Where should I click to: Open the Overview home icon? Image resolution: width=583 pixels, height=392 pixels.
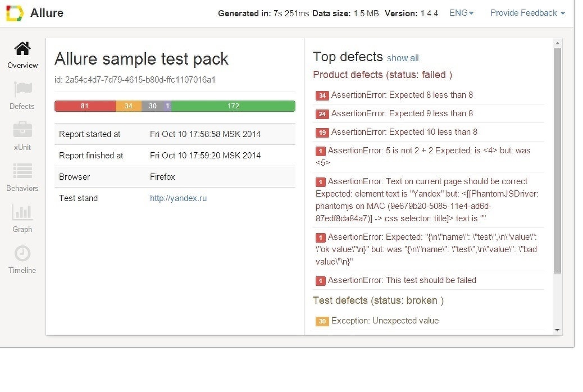tap(22, 49)
